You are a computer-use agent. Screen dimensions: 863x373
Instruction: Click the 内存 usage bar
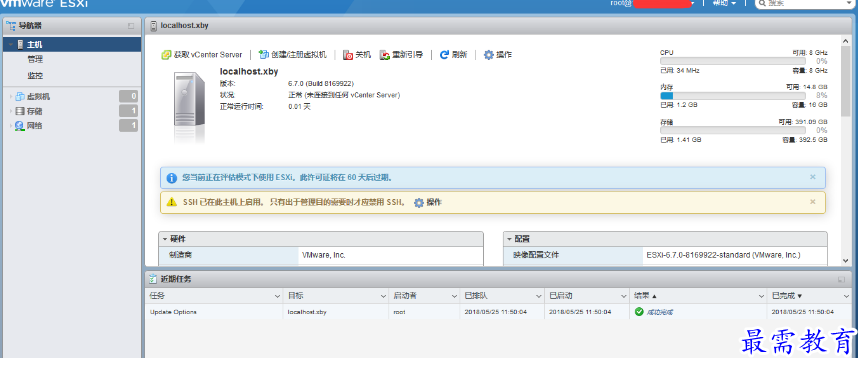(733, 96)
